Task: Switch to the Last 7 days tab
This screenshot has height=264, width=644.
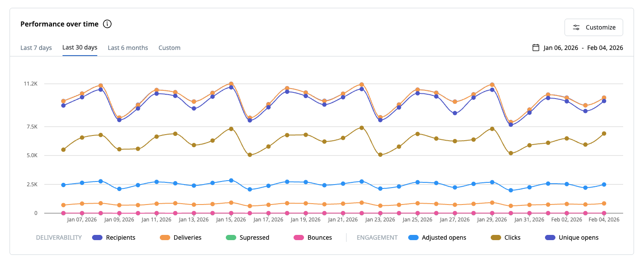Action: point(36,48)
